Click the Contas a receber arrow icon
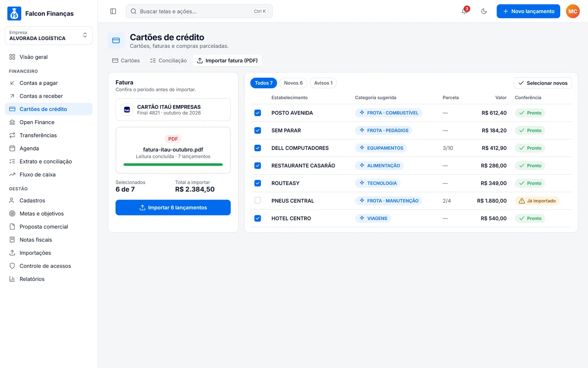Image resolution: width=588 pixels, height=368 pixels. (12, 96)
